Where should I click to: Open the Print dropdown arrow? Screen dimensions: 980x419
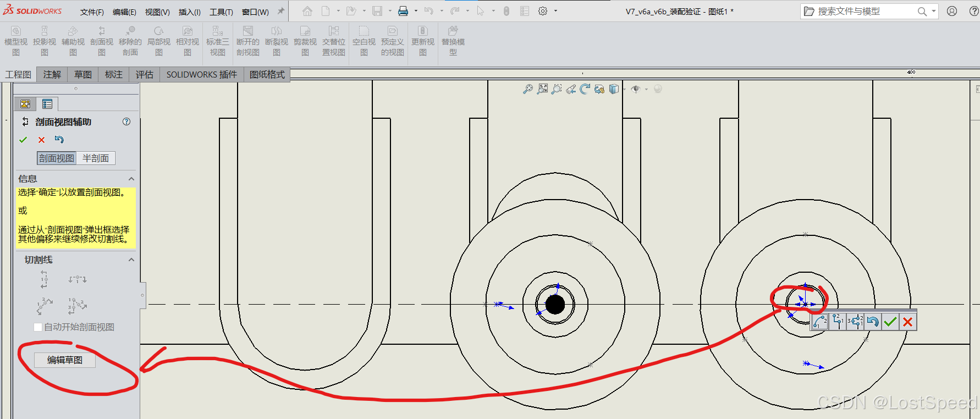pyautogui.click(x=416, y=11)
